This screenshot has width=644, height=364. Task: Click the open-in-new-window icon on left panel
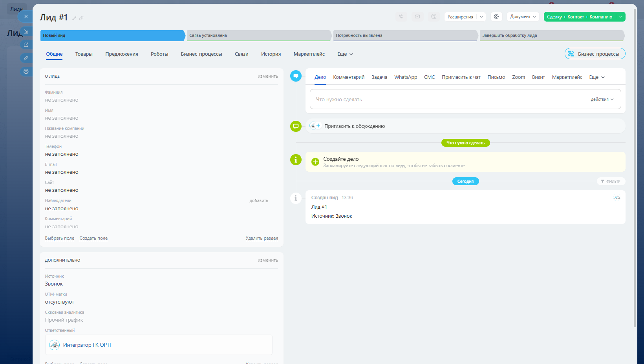point(26,45)
